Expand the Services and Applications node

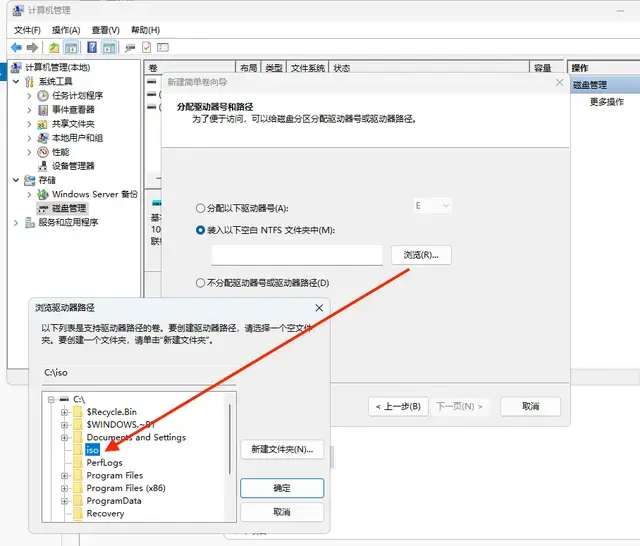pyautogui.click(x=16, y=223)
